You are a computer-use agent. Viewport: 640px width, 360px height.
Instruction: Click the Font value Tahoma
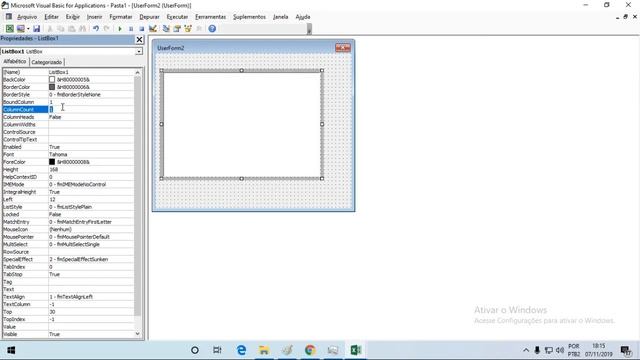pyautogui.click(x=58, y=155)
